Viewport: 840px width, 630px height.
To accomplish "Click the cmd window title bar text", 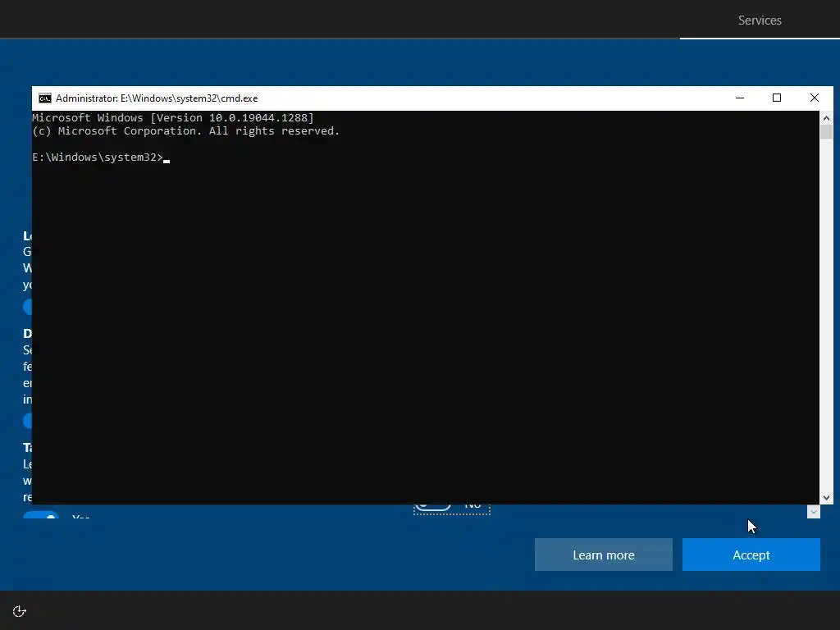I will pos(157,98).
